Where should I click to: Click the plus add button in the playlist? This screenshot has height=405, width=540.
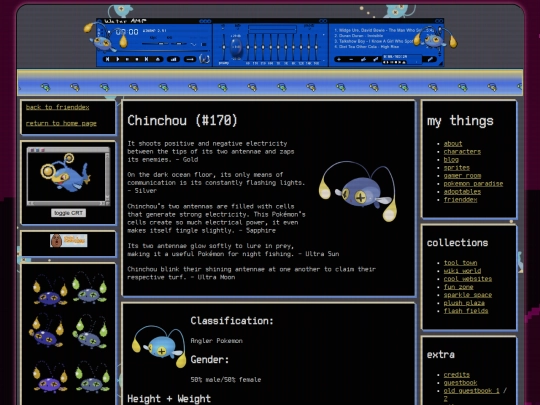[339, 59]
